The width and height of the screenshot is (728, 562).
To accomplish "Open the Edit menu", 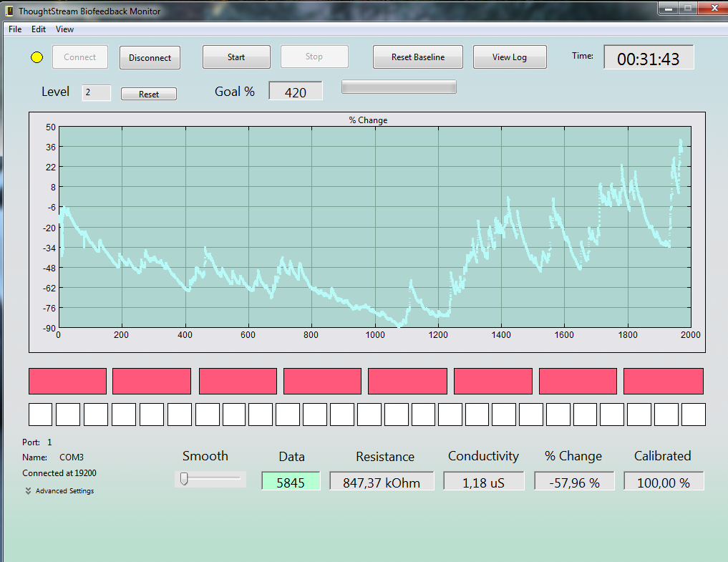I will pyautogui.click(x=39, y=29).
